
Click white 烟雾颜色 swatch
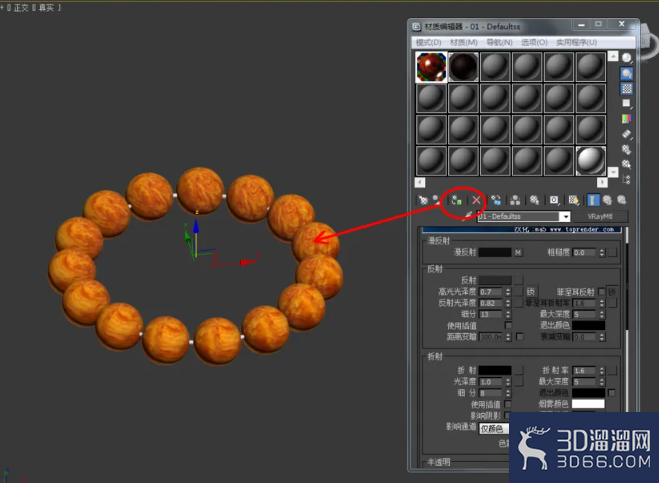[x=588, y=404]
